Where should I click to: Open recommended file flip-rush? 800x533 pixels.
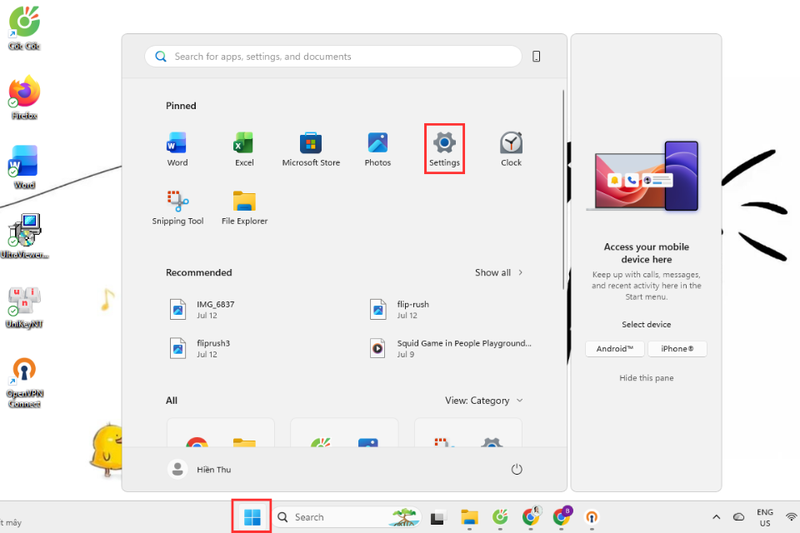[x=399, y=309]
